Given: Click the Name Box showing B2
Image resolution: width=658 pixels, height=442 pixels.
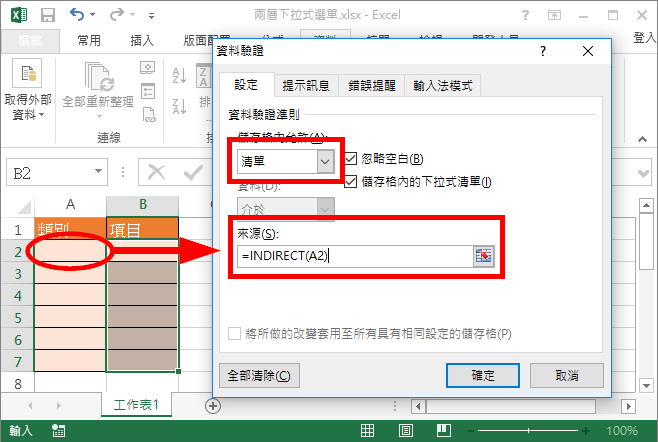Looking at the screenshot, I should 50,172.
